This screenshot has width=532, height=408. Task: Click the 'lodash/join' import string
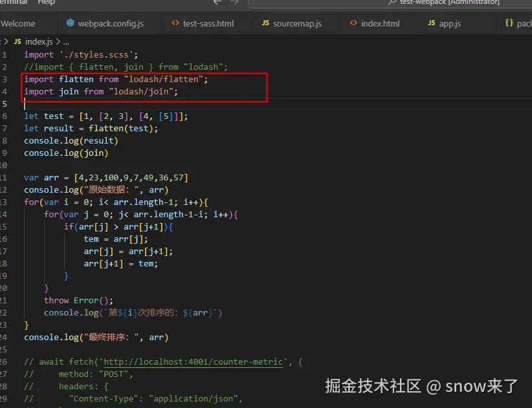coord(141,92)
